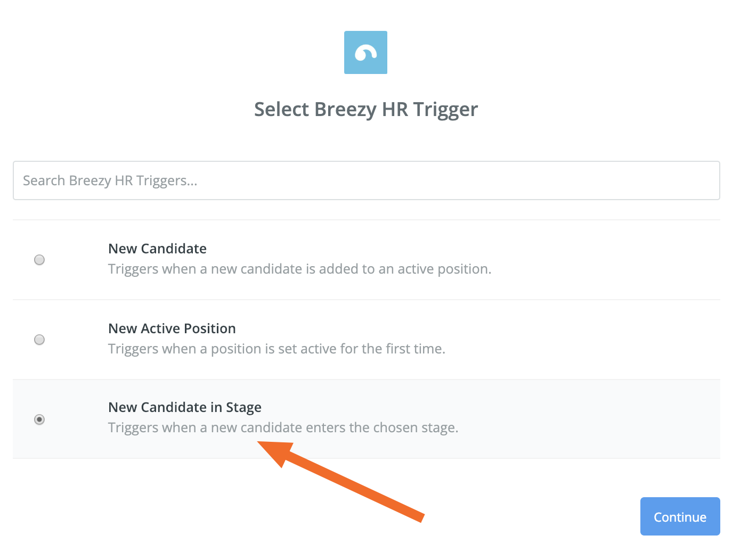Select the New Active Position radio button
The image size is (732, 560).
(x=39, y=340)
